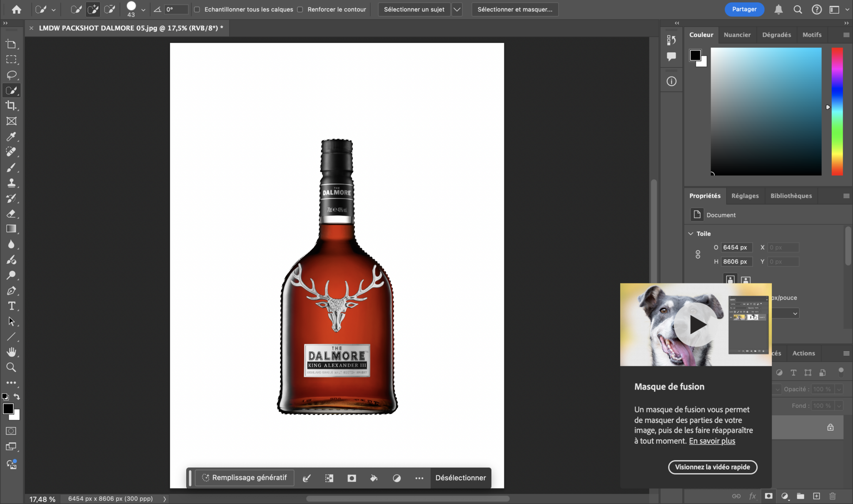Click Désélectionner in the contextual bar
This screenshot has width=853, height=504.
461,478
